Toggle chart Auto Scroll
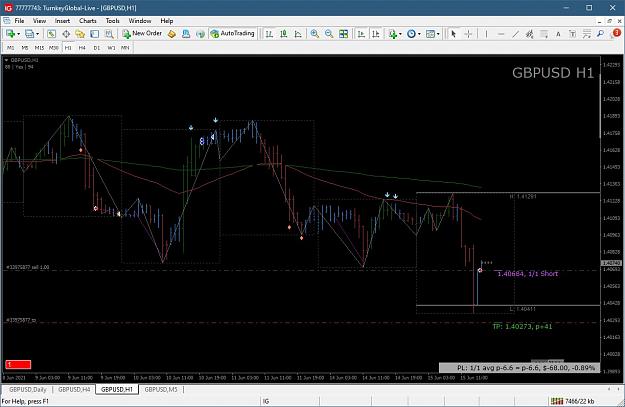 361,34
